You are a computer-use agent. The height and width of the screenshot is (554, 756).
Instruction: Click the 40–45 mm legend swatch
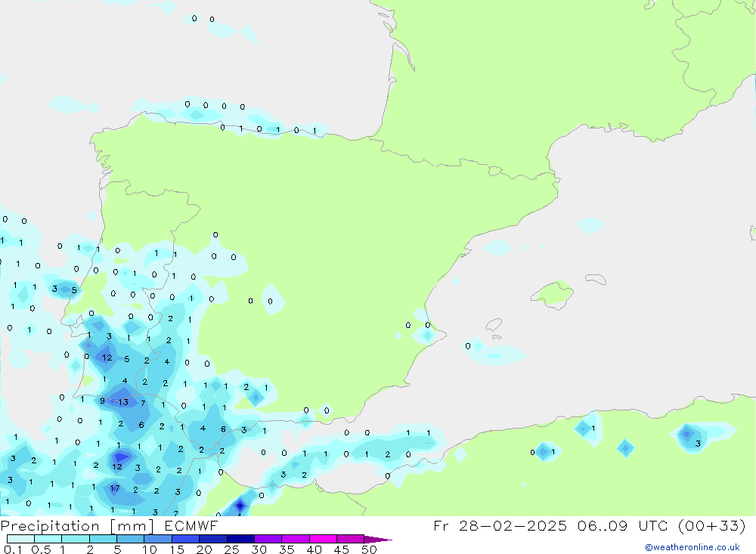coord(323,539)
